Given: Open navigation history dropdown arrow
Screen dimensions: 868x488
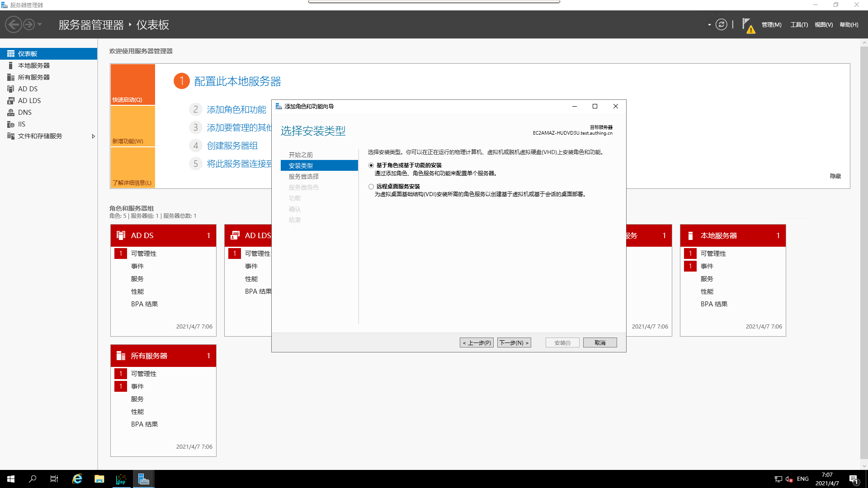Looking at the screenshot, I should point(40,24).
